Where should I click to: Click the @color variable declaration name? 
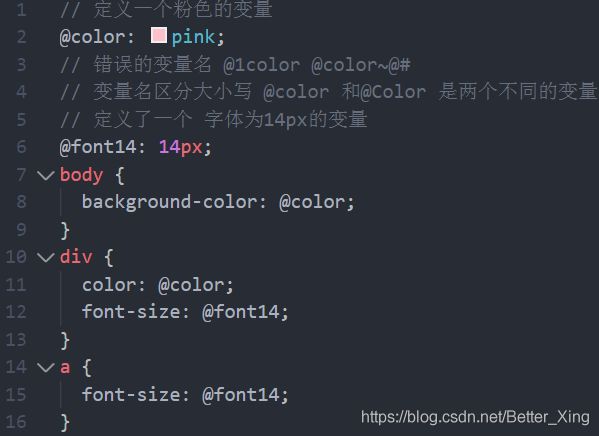tap(92, 37)
